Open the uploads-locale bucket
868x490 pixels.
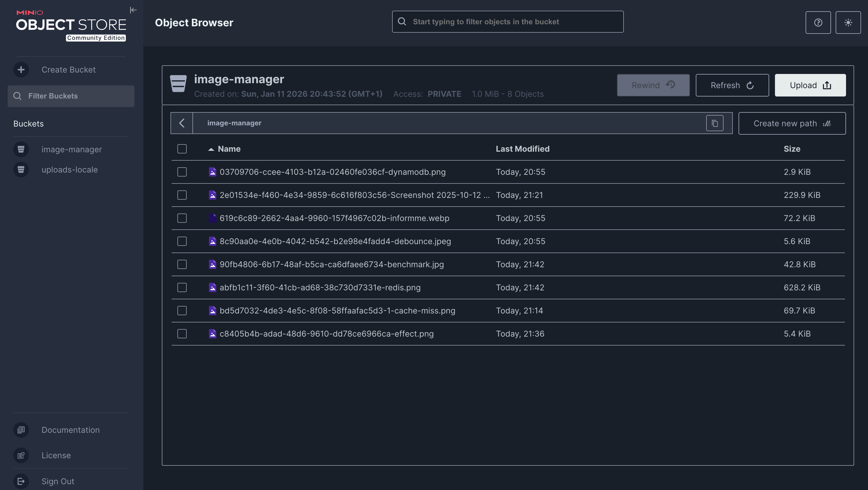[69, 170]
